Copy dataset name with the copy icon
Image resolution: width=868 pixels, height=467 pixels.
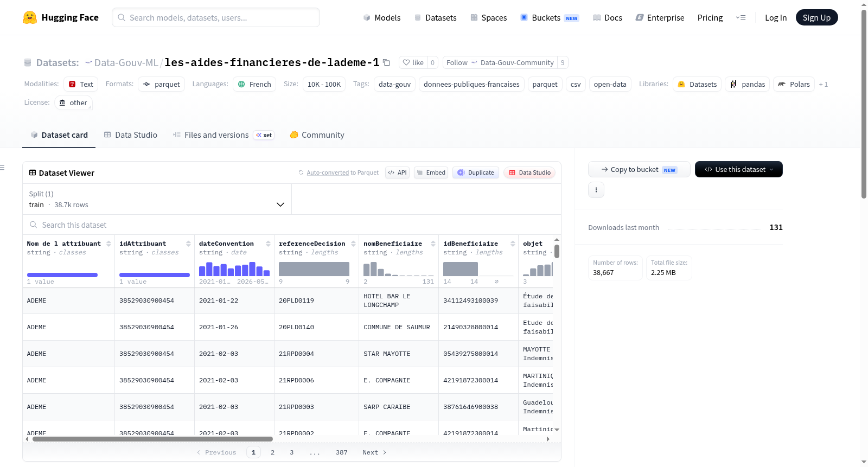[386, 62]
